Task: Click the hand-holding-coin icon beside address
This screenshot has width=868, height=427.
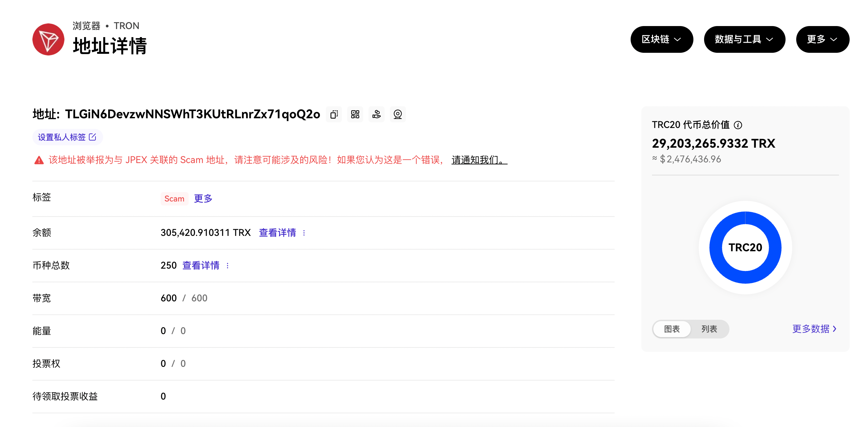Action: [376, 114]
